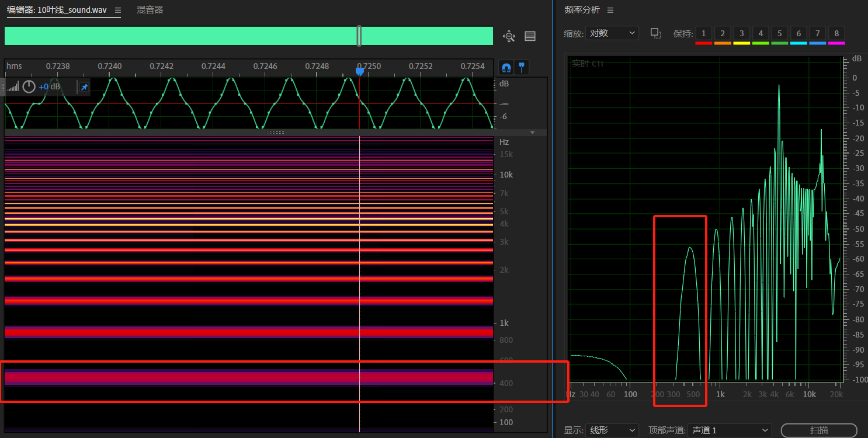Viewport: 868px width, 438px height.
Task: Open the 缩放 scale dropdown showing 对数
Action: 612,33
